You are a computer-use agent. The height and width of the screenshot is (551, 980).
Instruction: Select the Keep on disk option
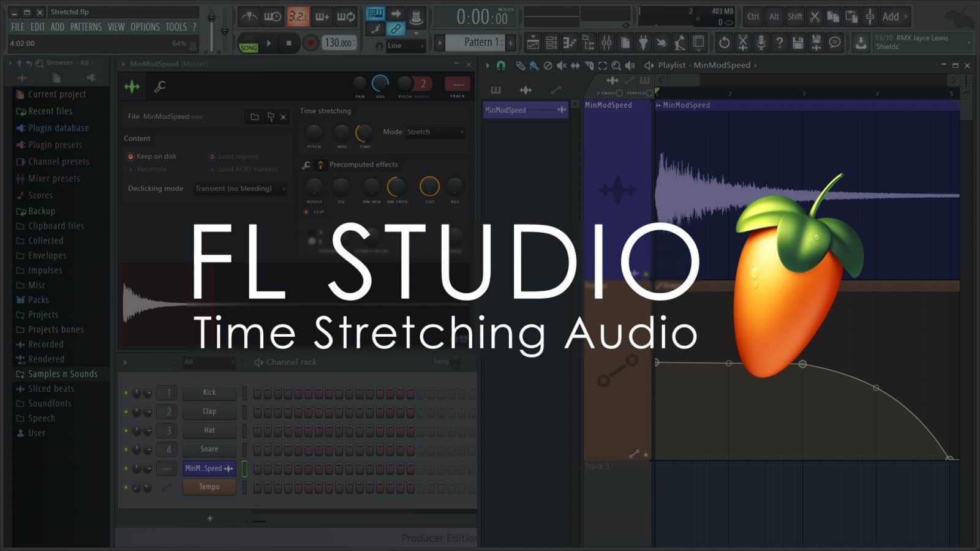coord(152,156)
